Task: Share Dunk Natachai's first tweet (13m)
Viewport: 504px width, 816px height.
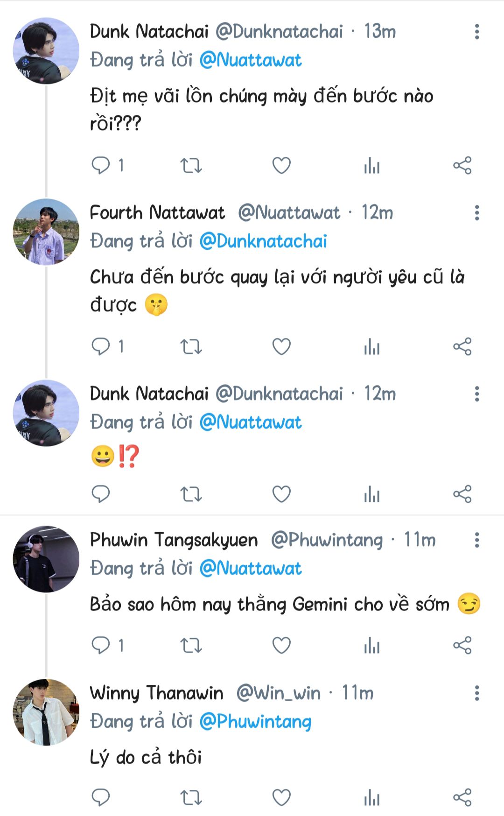Action: [462, 166]
